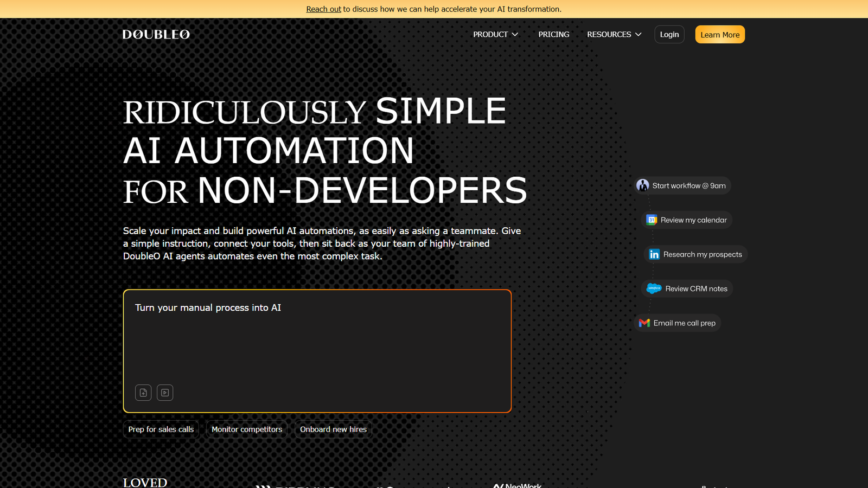The image size is (868, 488).
Task: Click the Google Calendar icon
Action: 652,220
